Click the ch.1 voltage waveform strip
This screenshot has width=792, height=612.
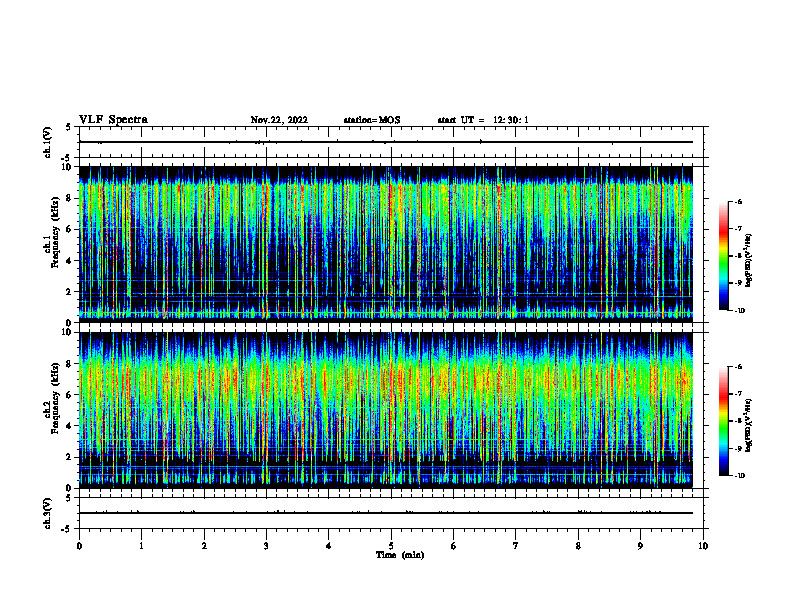pos(391,142)
